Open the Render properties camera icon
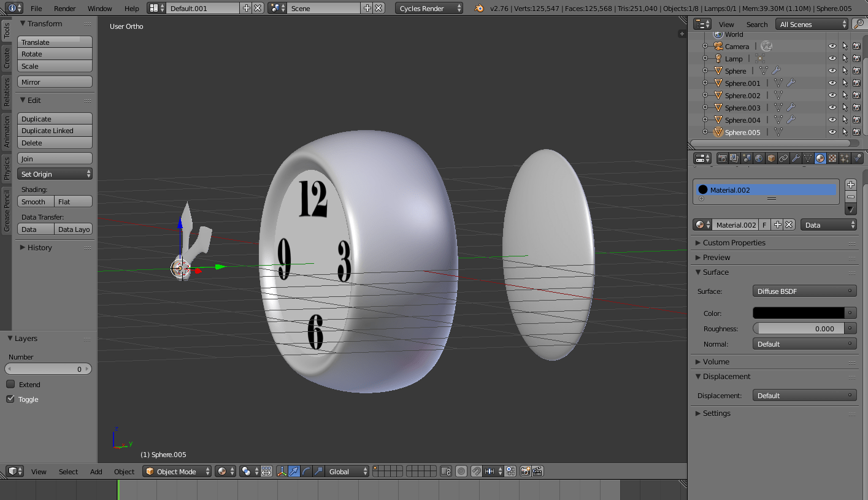This screenshot has width=868, height=500. 723,158
